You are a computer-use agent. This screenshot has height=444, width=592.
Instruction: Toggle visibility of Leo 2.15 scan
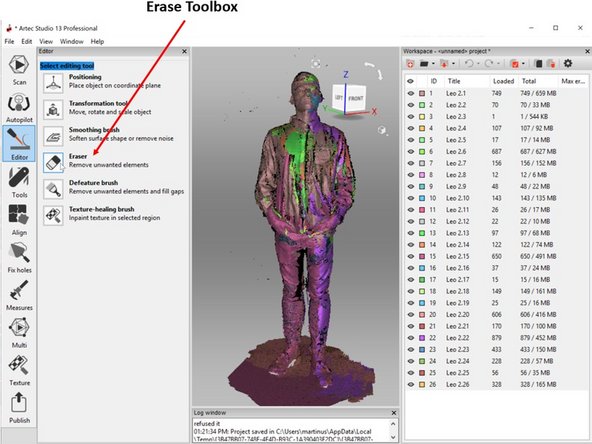click(x=410, y=256)
